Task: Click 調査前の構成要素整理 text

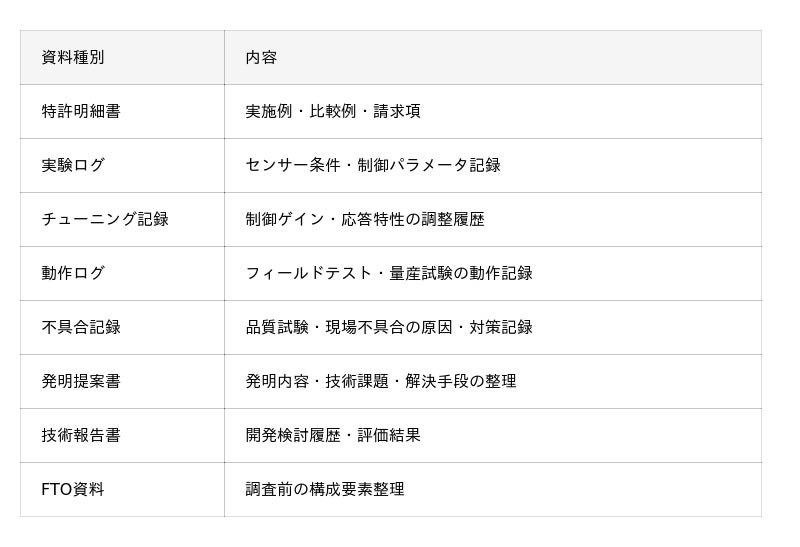Action: (325, 490)
